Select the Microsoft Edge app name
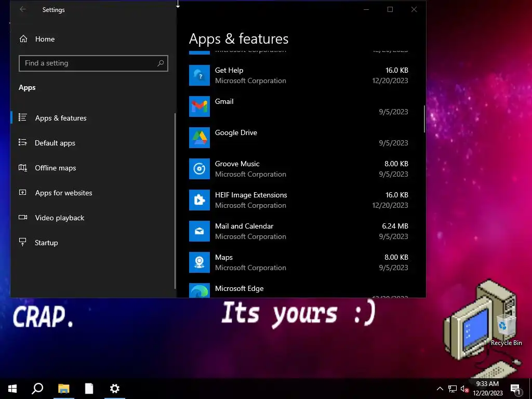 [239, 288]
